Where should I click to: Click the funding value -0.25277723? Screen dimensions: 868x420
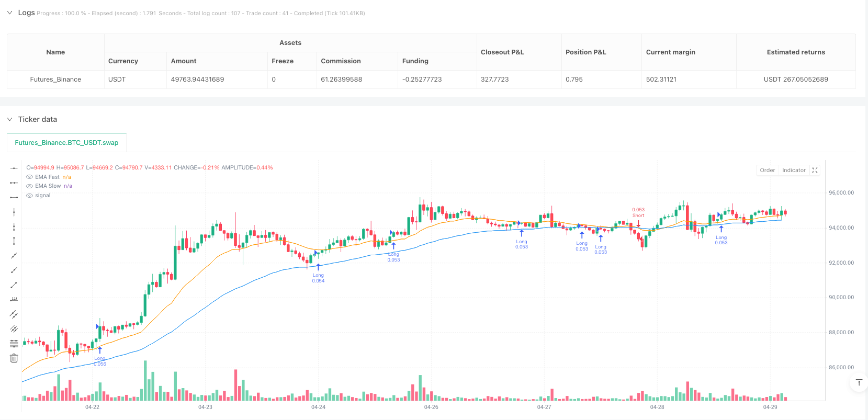coord(422,80)
